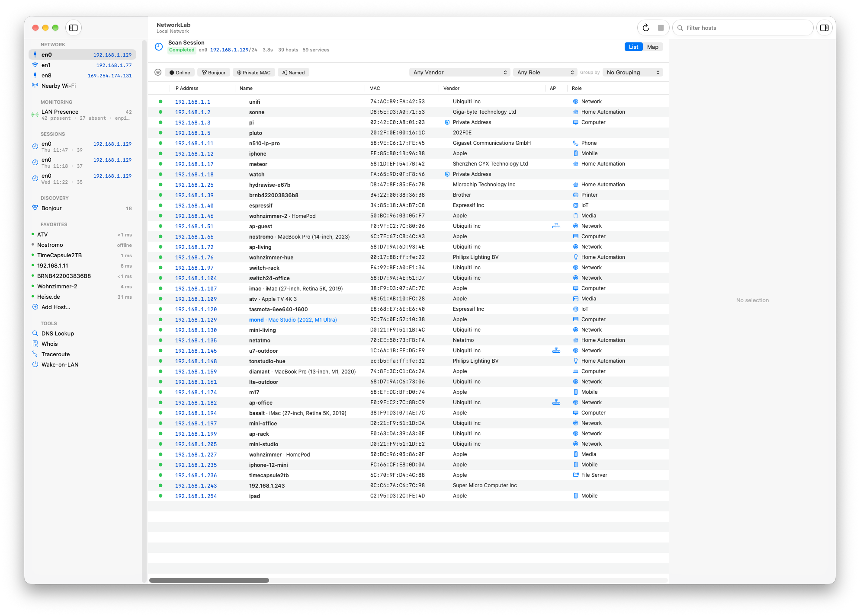Click the Add Host plus icon
This screenshot has width=860, height=616.
[35, 307]
